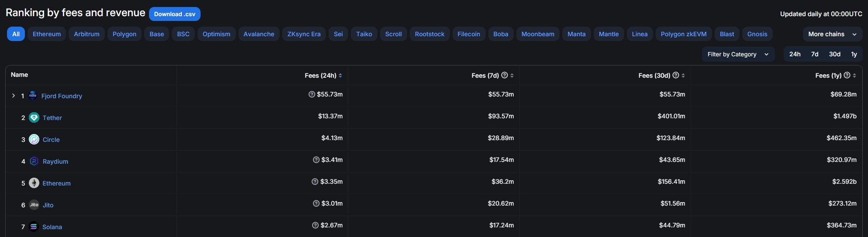868x237 pixels.
Task: Click the Ethereum logo icon in table
Action: (x=34, y=183)
